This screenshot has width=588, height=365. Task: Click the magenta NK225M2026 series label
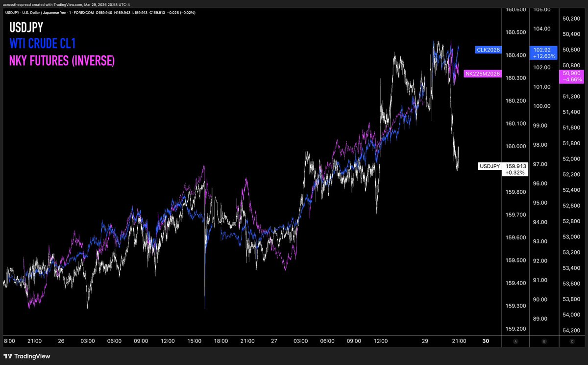click(482, 74)
